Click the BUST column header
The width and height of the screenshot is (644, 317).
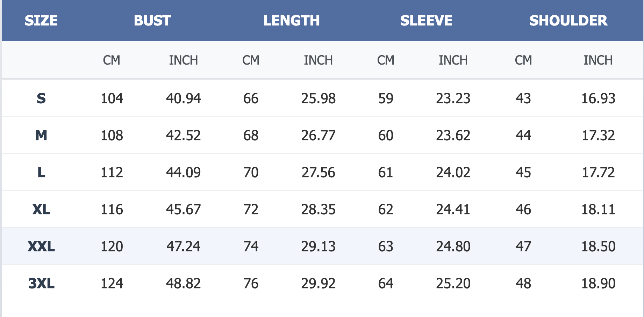152,21
